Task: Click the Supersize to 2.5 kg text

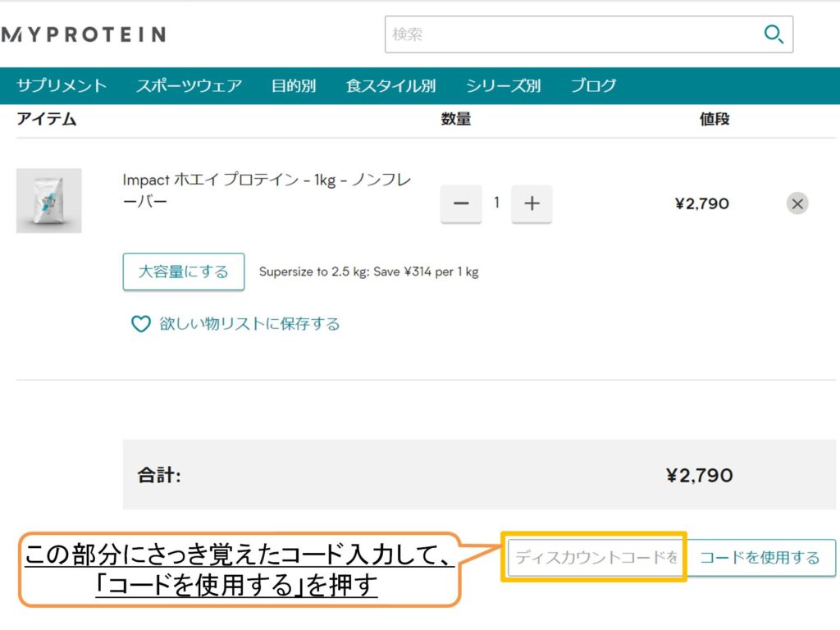Action: coord(368,272)
